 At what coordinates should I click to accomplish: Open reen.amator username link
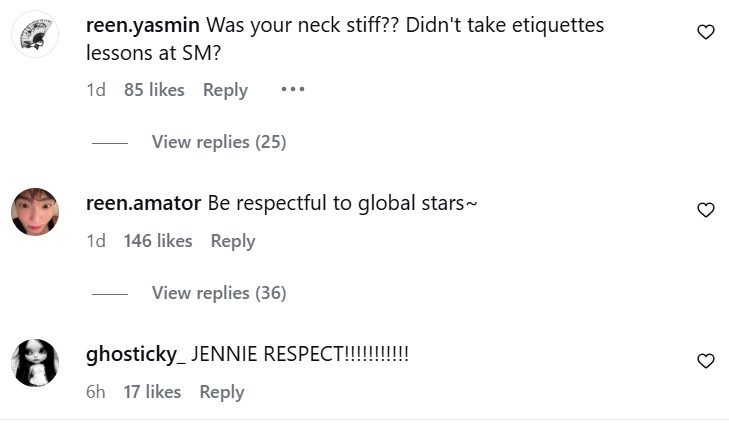pyautogui.click(x=144, y=203)
